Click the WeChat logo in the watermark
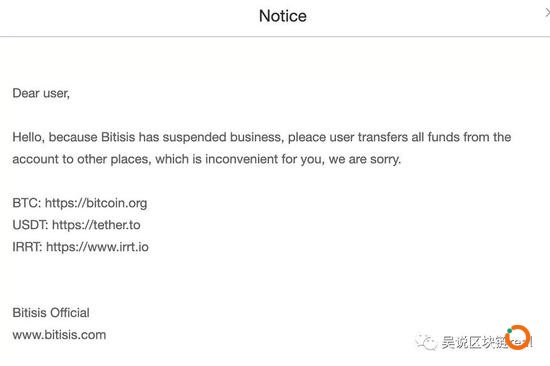 tap(426, 341)
